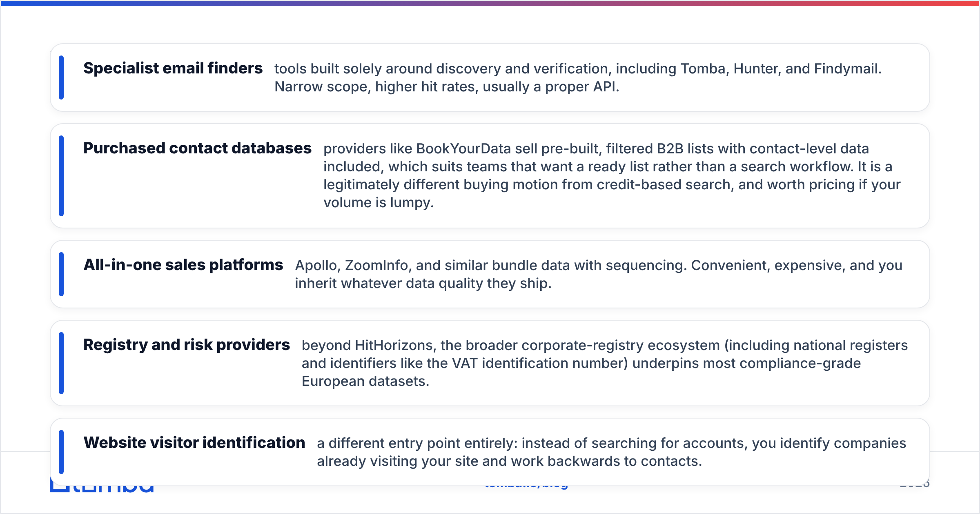Screen dimensions: 980x514
Task: Click the blue accent bar beside Purchased contact databases
Action: pyautogui.click(x=61, y=176)
